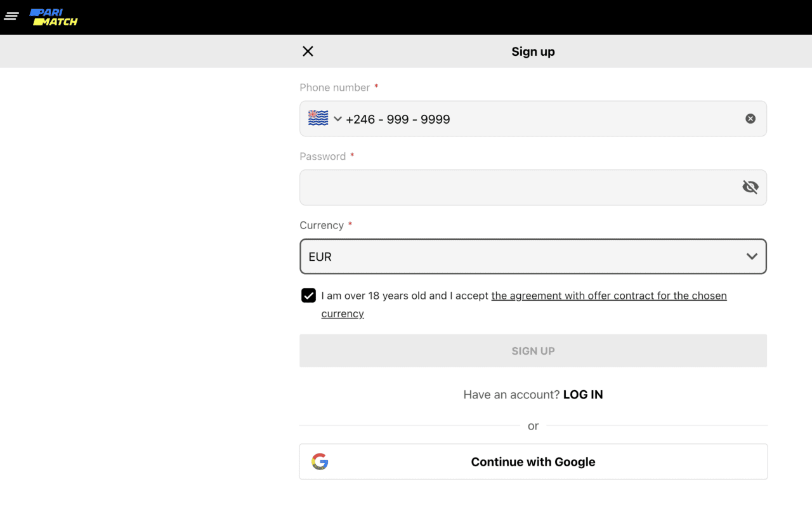Open the hamburger menu in header
Viewport: 812px width, 505px height.
tap(11, 16)
